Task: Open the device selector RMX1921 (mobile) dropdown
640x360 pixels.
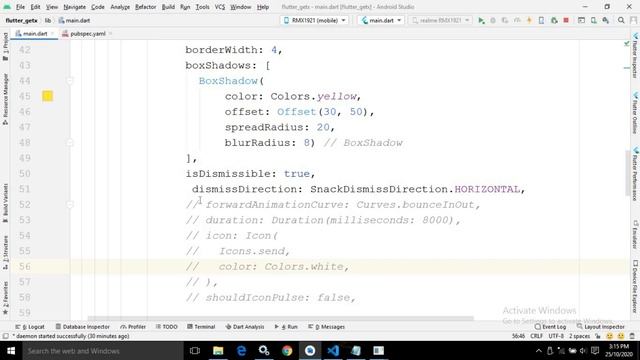Action: [x=315, y=20]
